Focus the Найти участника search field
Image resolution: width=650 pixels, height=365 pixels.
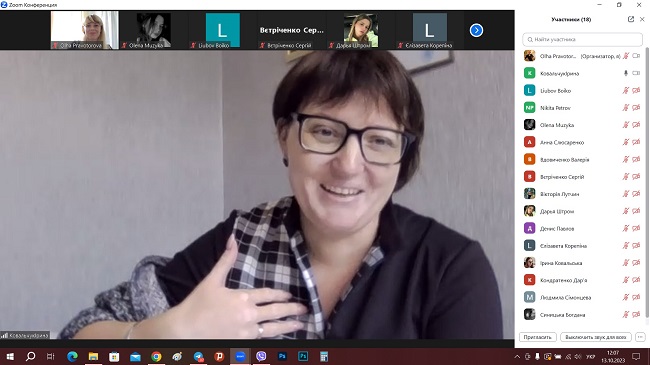(582, 39)
